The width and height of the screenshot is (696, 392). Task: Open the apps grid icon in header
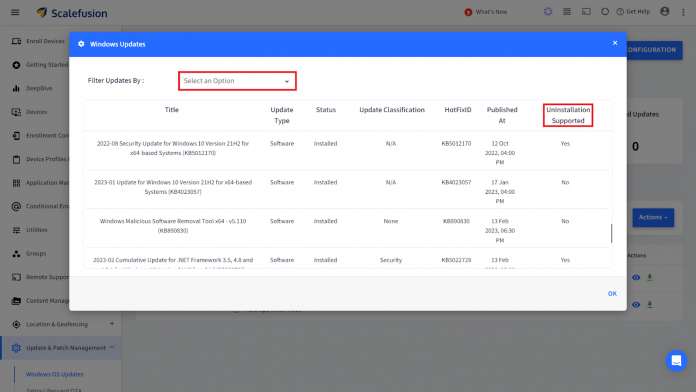click(x=567, y=12)
